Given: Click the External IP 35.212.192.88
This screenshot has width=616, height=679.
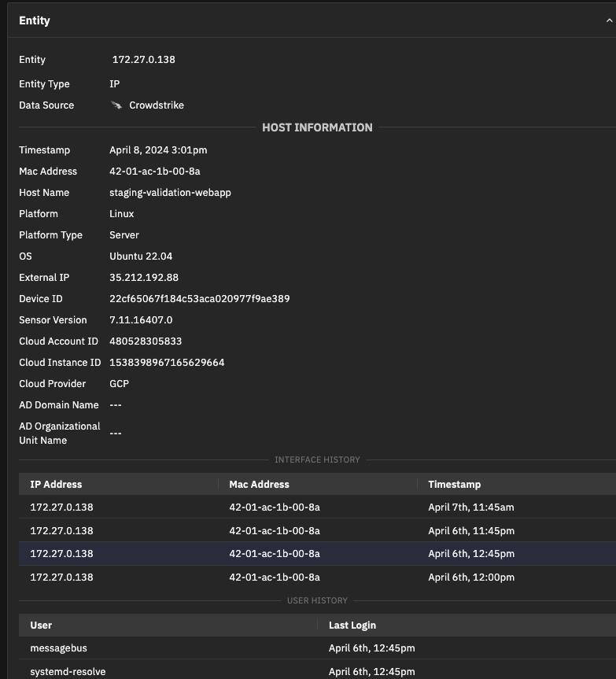Looking at the screenshot, I should pos(144,278).
